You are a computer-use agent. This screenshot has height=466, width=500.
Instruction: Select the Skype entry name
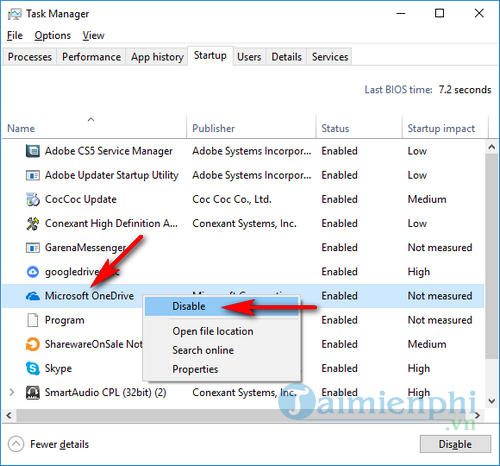pyautogui.click(x=58, y=369)
